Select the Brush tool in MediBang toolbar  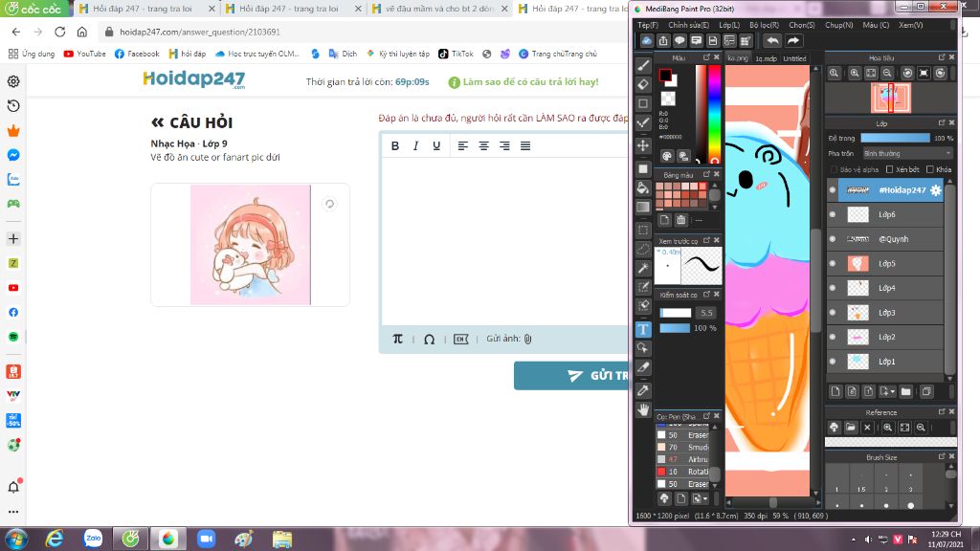[x=643, y=66]
